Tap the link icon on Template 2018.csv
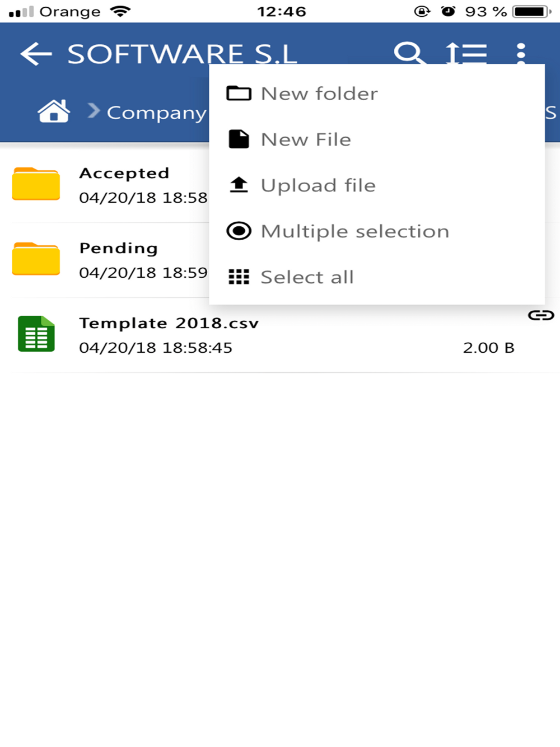Viewport: 560px width, 747px height. [x=541, y=315]
